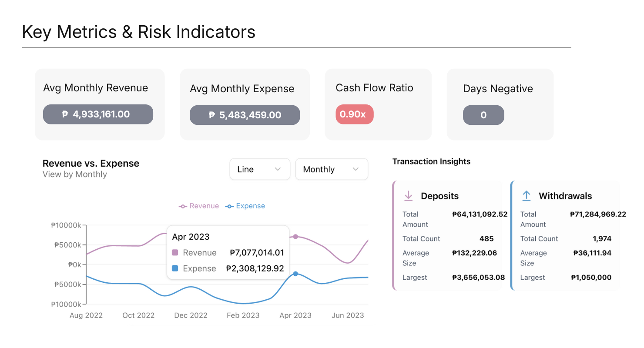Click the Jun 2023 x-axis label
Viewport: 644px width, 348px height.
click(348, 315)
